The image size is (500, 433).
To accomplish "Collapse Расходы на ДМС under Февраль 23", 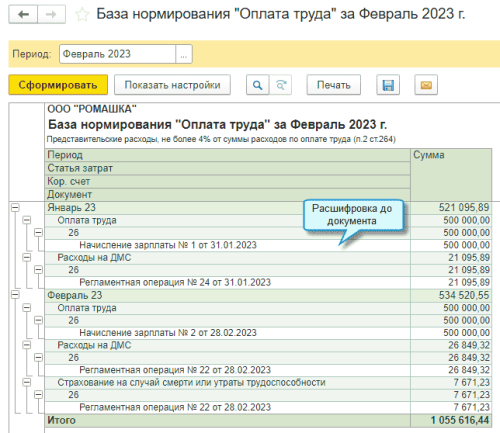I will tap(27, 345).
